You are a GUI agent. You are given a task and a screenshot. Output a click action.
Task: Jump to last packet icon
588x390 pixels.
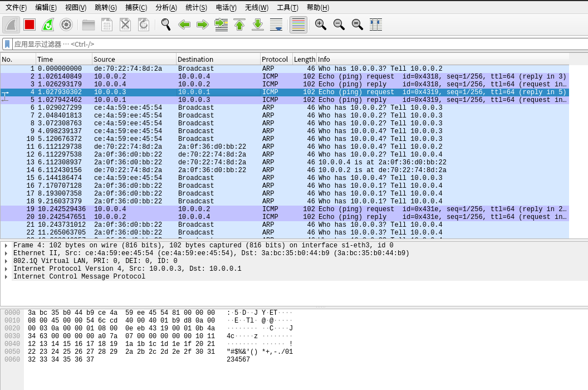tap(258, 25)
